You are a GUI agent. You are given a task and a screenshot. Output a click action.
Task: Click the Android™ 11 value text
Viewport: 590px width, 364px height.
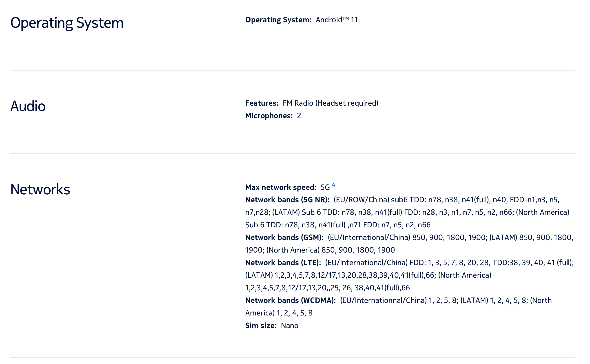click(337, 20)
